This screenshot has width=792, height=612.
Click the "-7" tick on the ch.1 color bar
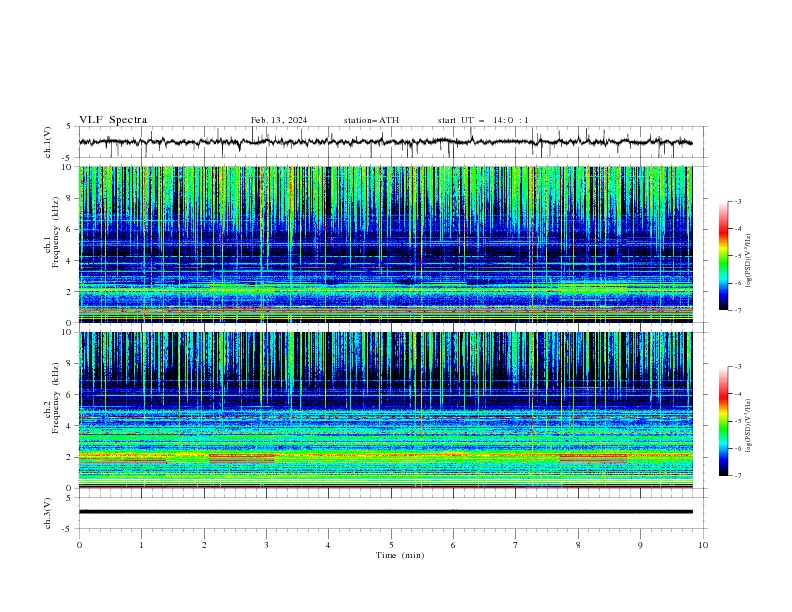(x=737, y=310)
